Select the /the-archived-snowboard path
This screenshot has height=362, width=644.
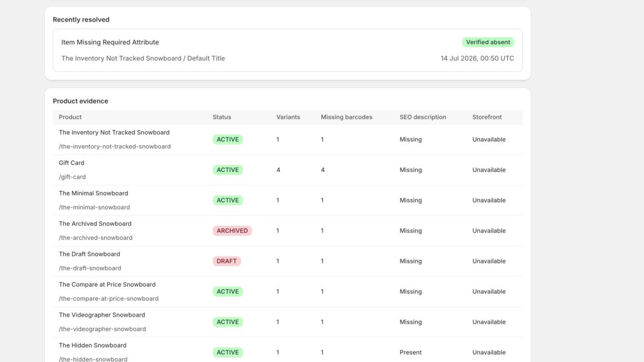(96, 238)
